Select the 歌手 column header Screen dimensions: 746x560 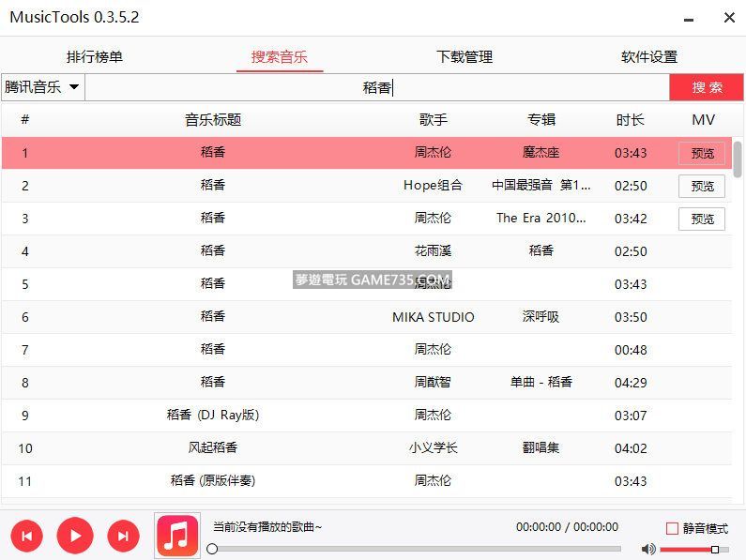coord(433,120)
